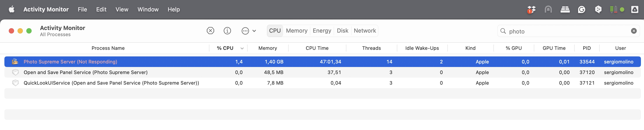The image size is (644, 130).
Task: Click the Dropbox menu bar icon
Action: pos(531,9)
